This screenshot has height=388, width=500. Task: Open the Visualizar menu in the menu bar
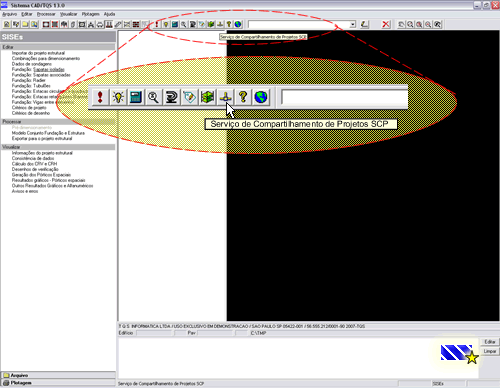click(69, 14)
